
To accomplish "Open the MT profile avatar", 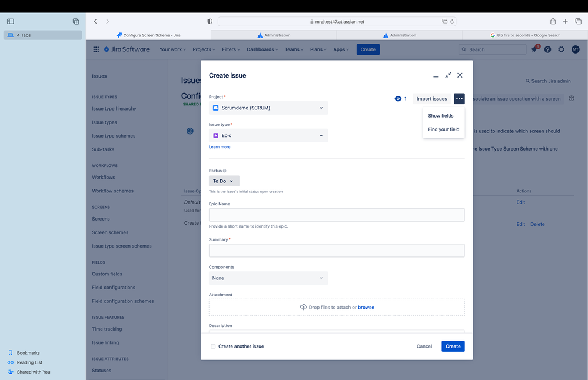I will pyautogui.click(x=575, y=49).
